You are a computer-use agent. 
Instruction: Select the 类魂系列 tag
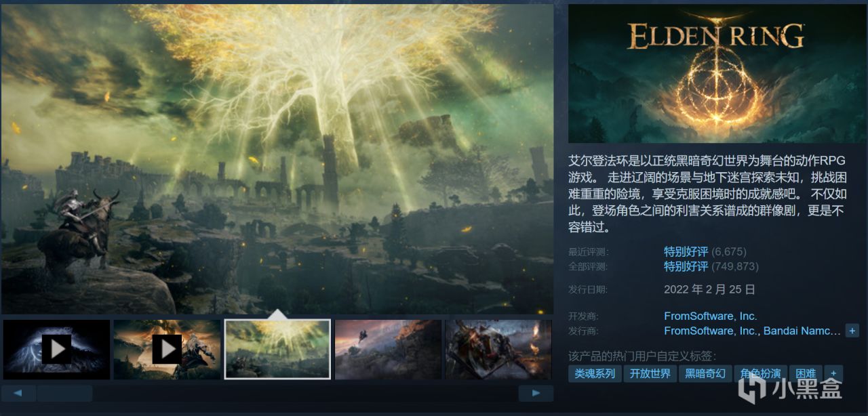(595, 373)
